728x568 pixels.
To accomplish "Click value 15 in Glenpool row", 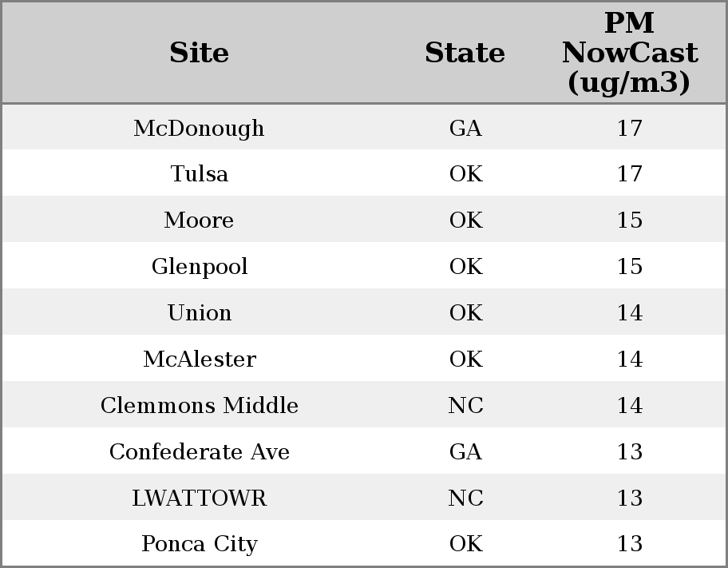I will pos(630,266).
